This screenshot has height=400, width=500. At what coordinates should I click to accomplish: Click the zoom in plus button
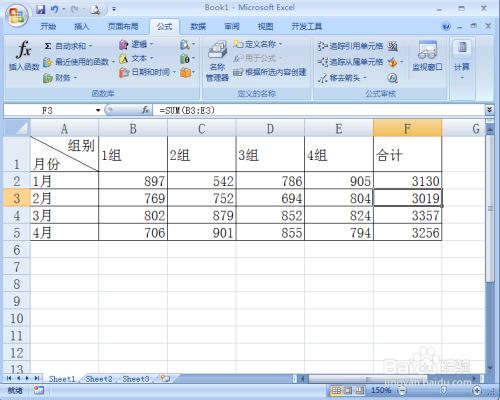[x=477, y=390]
